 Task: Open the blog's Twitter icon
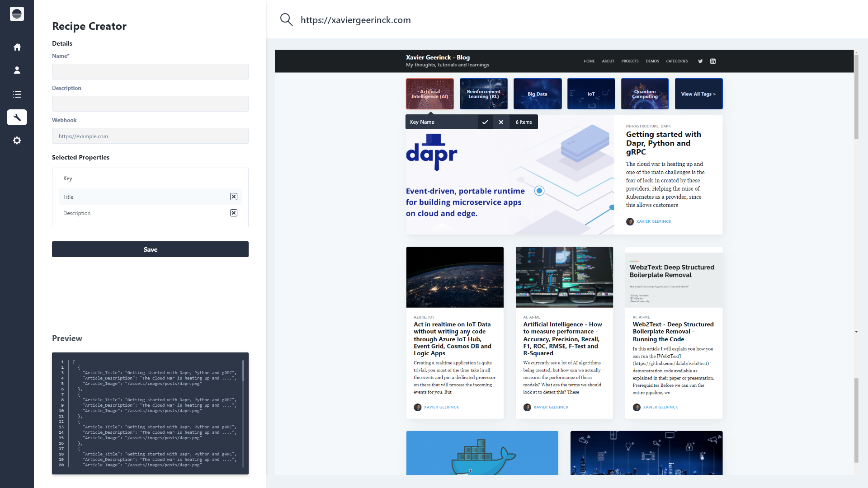point(700,61)
